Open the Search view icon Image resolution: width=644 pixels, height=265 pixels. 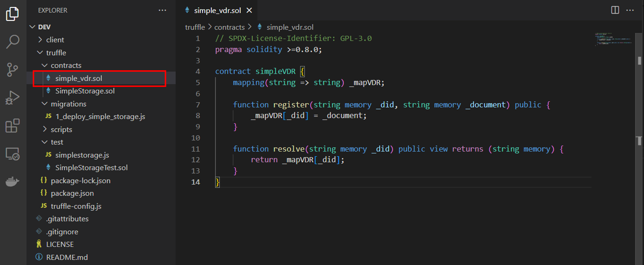(x=12, y=42)
